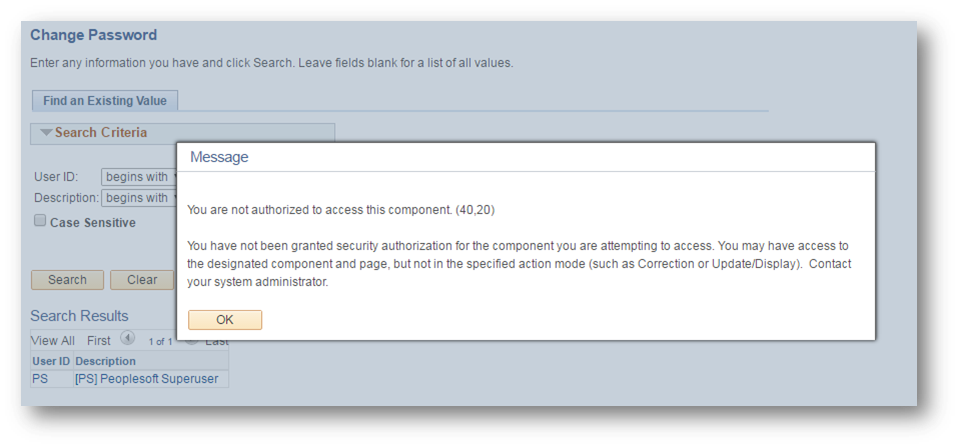This screenshot has width=959, height=448.
Task: Select the Find an Existing Value tab
Action: [x=105, y=101]
